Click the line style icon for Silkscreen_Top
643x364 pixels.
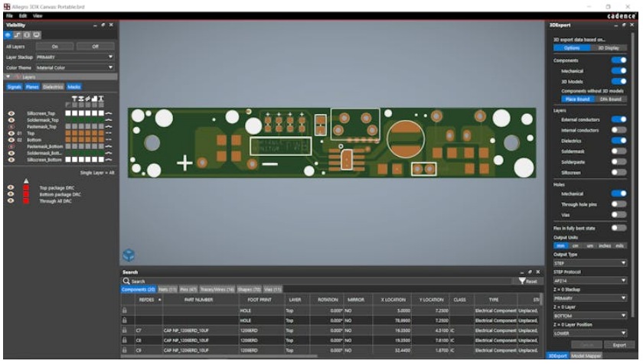108,113
